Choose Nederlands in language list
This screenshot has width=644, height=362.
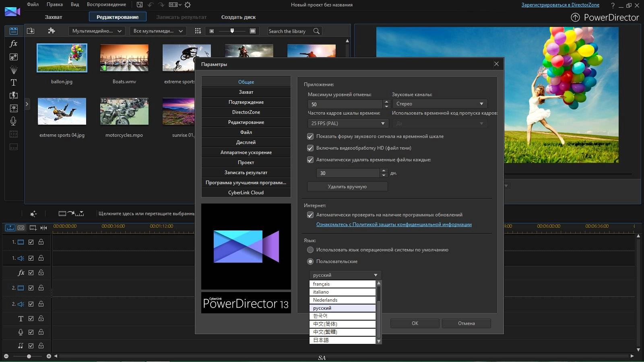pyautogui.click(x=343, y=300)
